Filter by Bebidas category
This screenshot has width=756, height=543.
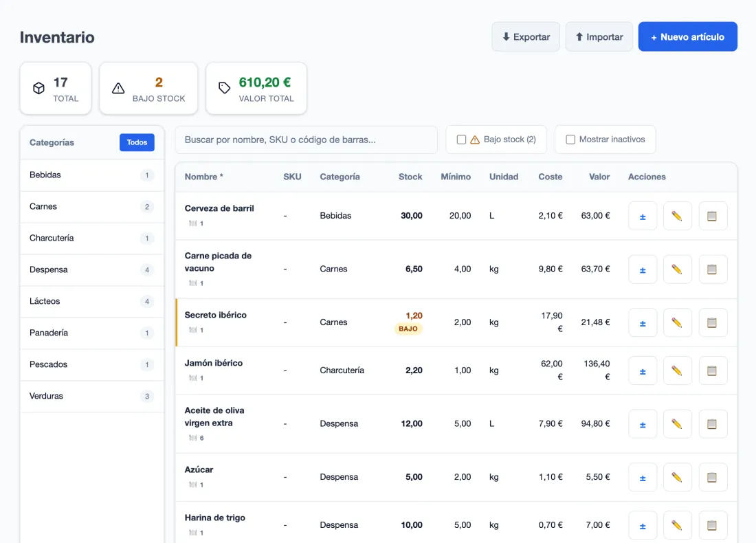tap(91, 175)
